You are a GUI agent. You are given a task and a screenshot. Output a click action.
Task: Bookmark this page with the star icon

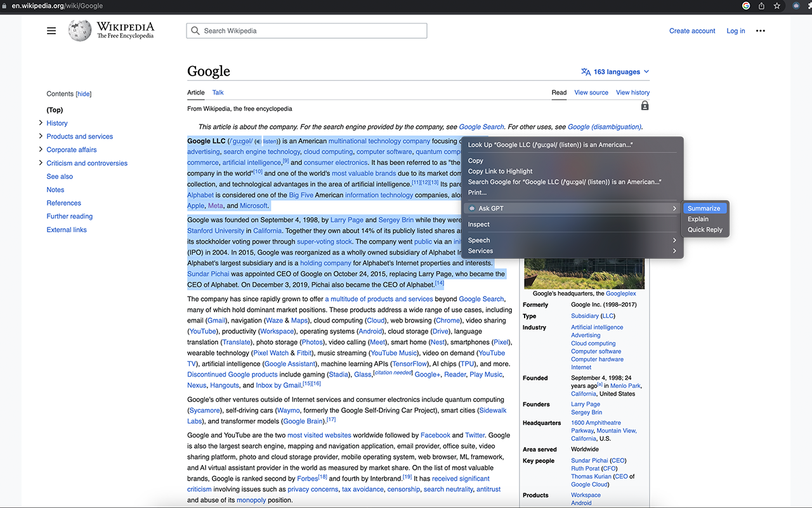(x=776, y=6)
